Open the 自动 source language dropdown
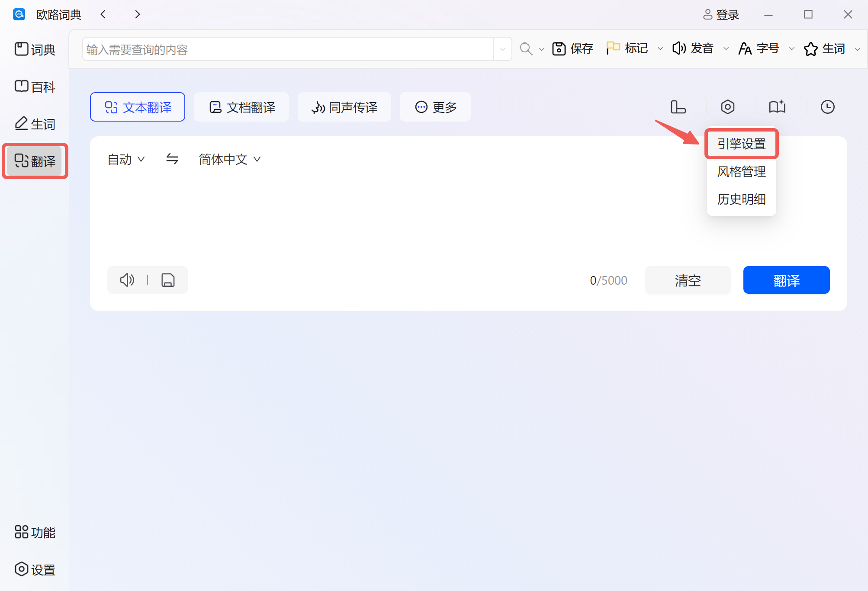Screen dimensions: 868x591 [x=125, y=159]
